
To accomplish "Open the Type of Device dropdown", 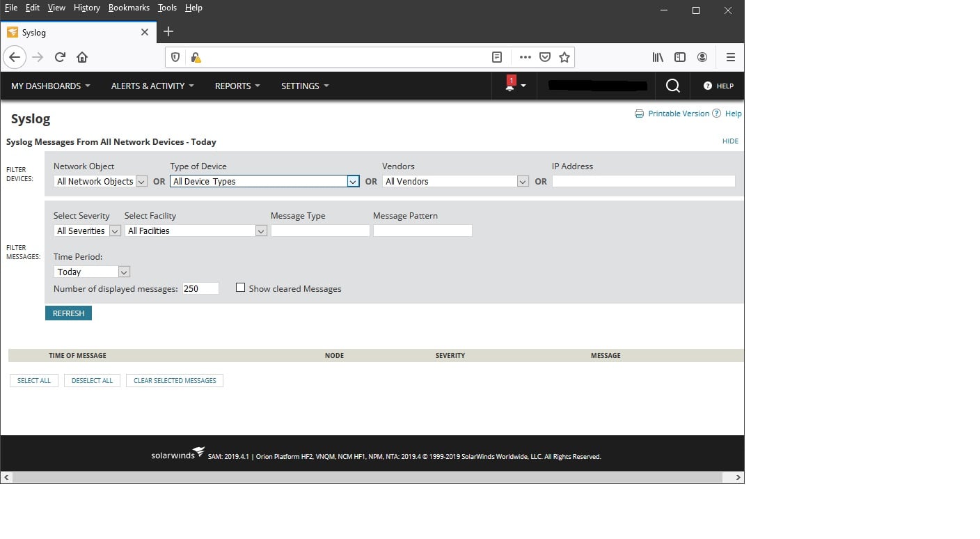I will coord(353,181).
